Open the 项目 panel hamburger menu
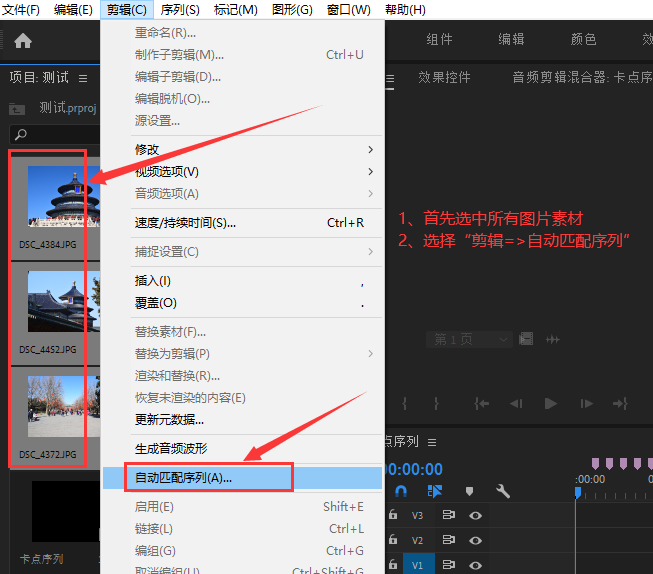This screenshot has height=574, width=653. click(x=83, y=78)
